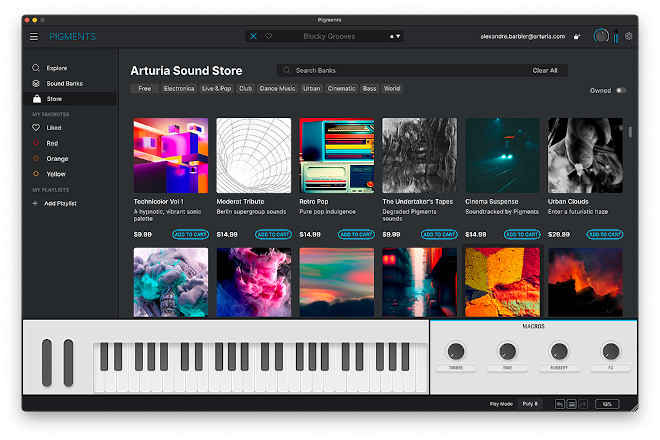
Task: Add Cinema Suspense to cart
Action: (x=522, y=235)
